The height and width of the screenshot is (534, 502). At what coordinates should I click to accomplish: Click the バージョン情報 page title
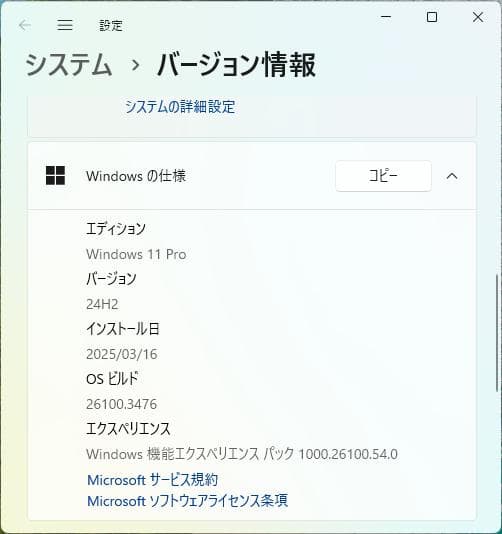click(237, 65)
